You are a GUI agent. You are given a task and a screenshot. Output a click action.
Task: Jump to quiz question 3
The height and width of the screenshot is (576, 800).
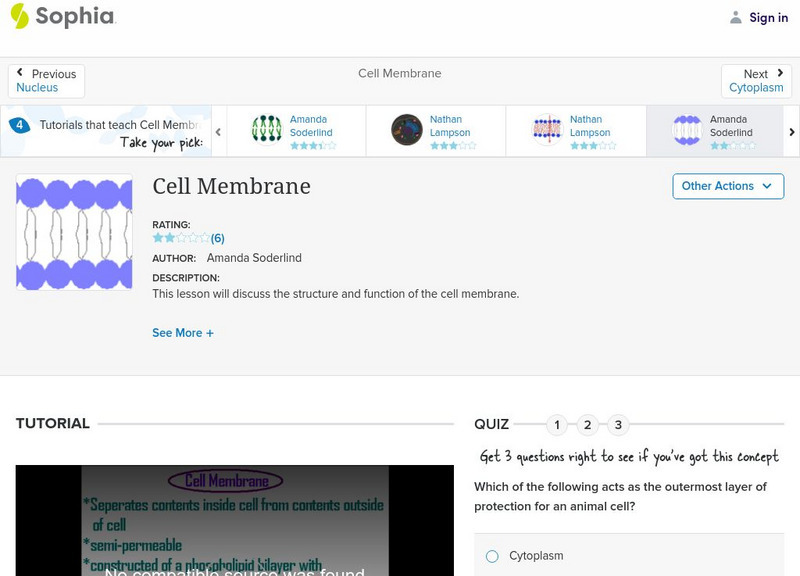point(618,425)
